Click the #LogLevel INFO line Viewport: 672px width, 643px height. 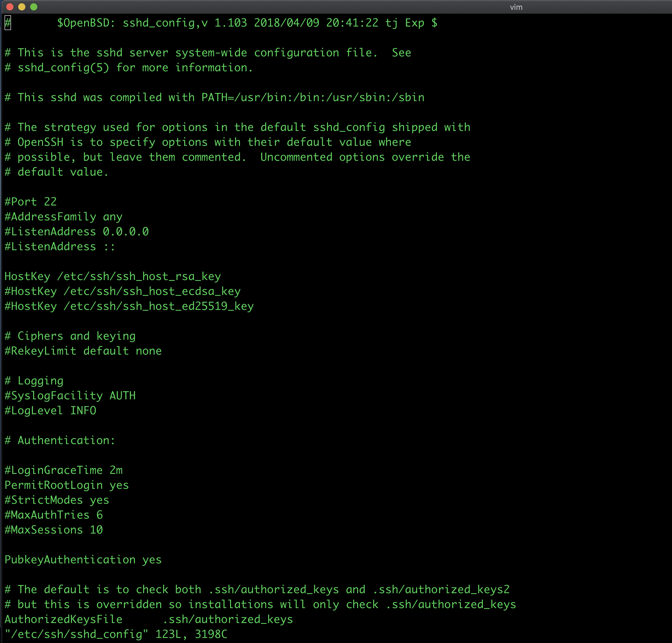50,411
